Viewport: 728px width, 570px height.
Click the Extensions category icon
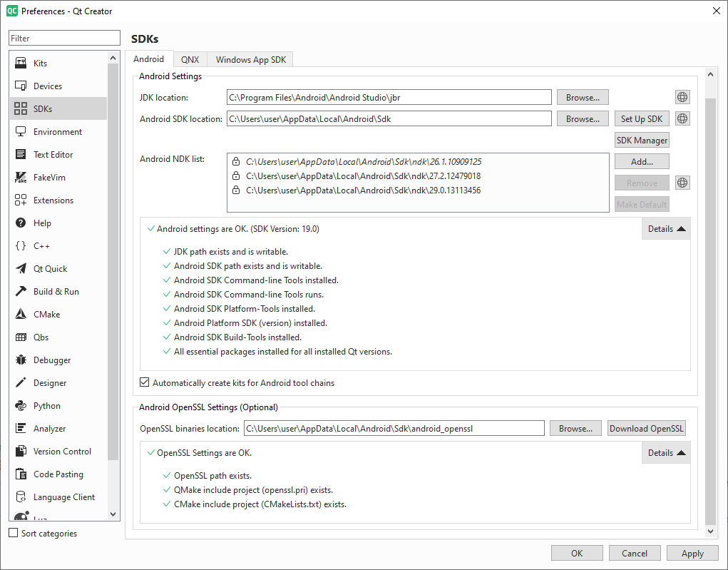point(21,200)
